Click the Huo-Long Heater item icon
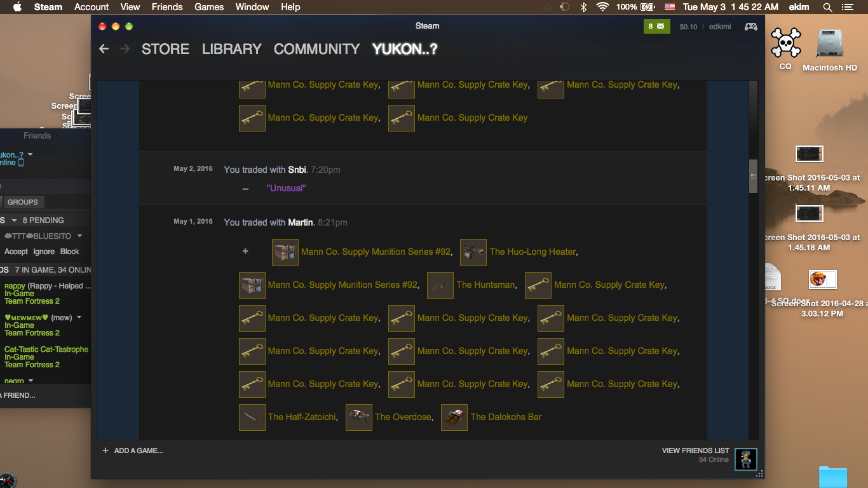This screenshot has width=868, height=488. tap(473, 252)
